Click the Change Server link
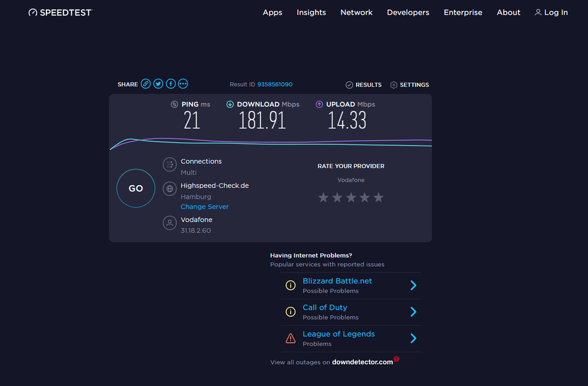The image size is (588, 386). 204,206
